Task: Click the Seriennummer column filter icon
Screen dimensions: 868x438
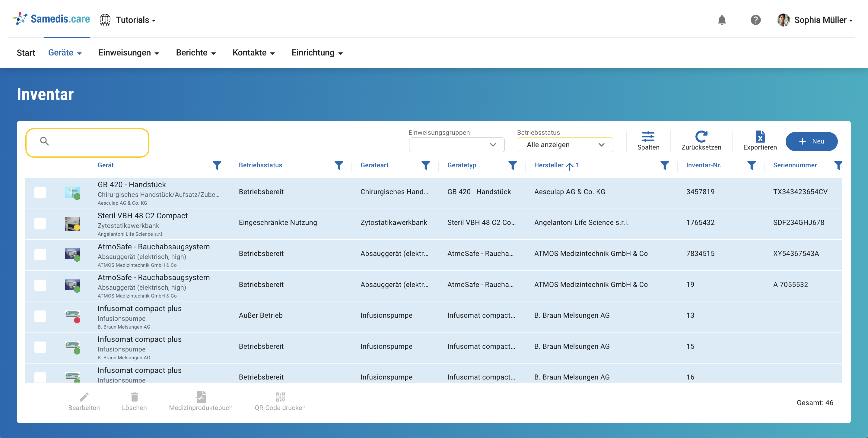Action: tap(838, 165)
